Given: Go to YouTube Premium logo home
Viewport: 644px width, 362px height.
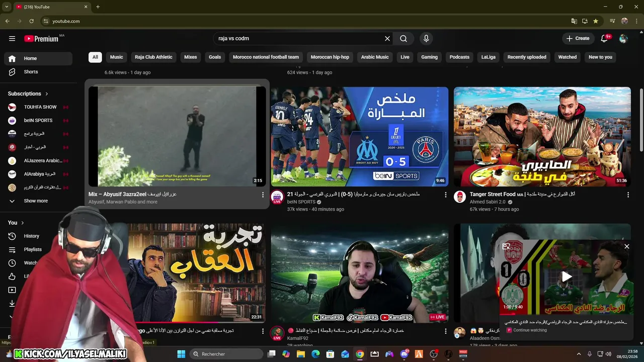Looking at the screenshot, I should click(41, 39).
